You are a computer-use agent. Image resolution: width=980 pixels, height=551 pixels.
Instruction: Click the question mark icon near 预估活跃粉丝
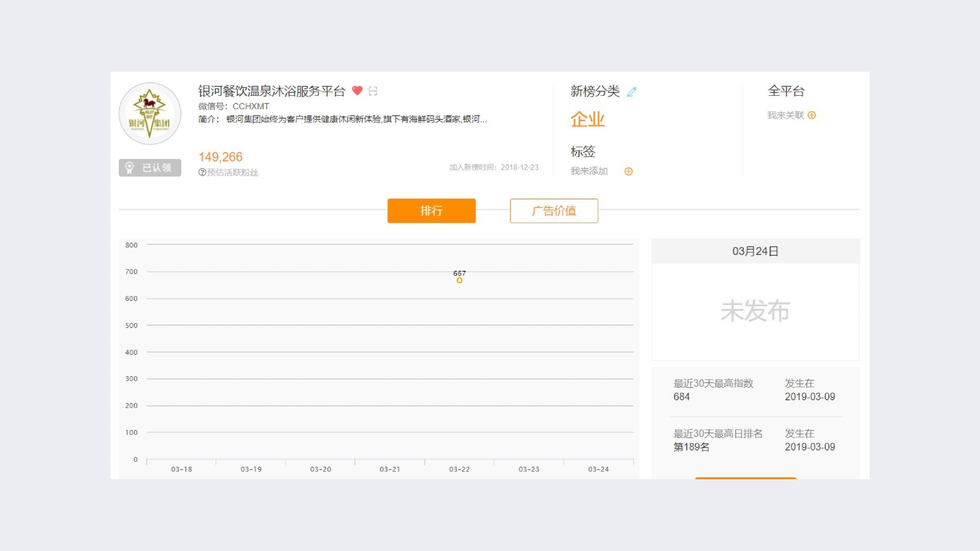[x=202, y=172]
